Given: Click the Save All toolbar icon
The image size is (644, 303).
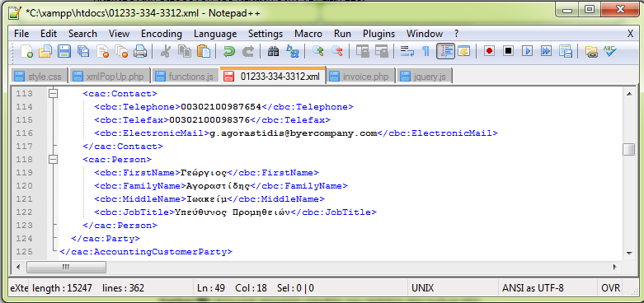Looking at the screenshot, I should [x=83, y=51].
